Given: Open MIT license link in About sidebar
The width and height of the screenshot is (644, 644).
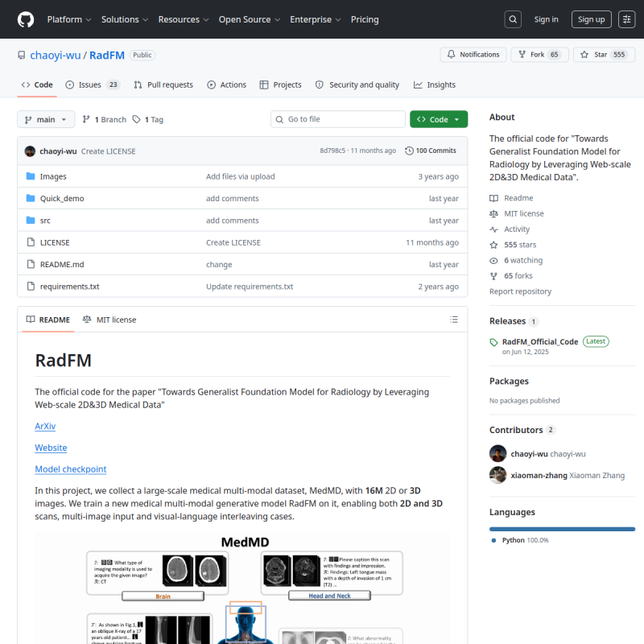Looking at the screenshot, I should coord(517,213).
